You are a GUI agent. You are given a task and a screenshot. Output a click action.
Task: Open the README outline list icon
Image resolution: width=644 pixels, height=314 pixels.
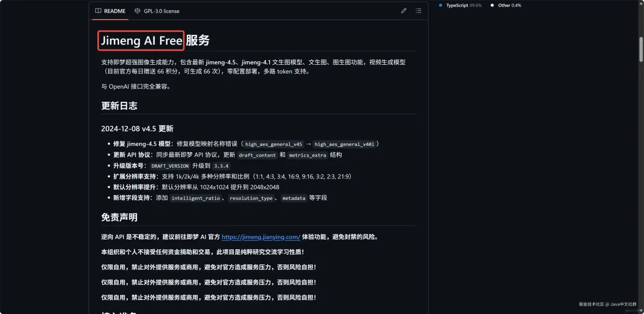click(x=418, y=10)
